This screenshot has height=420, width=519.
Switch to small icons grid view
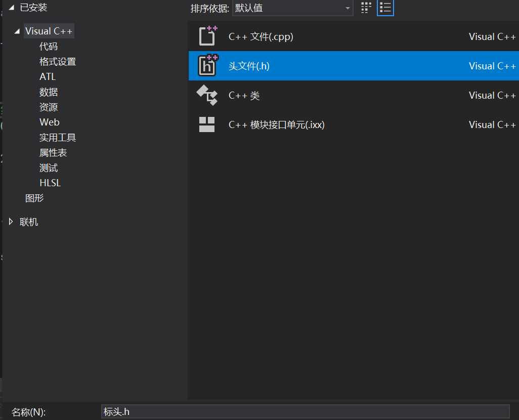pos(366,8)
